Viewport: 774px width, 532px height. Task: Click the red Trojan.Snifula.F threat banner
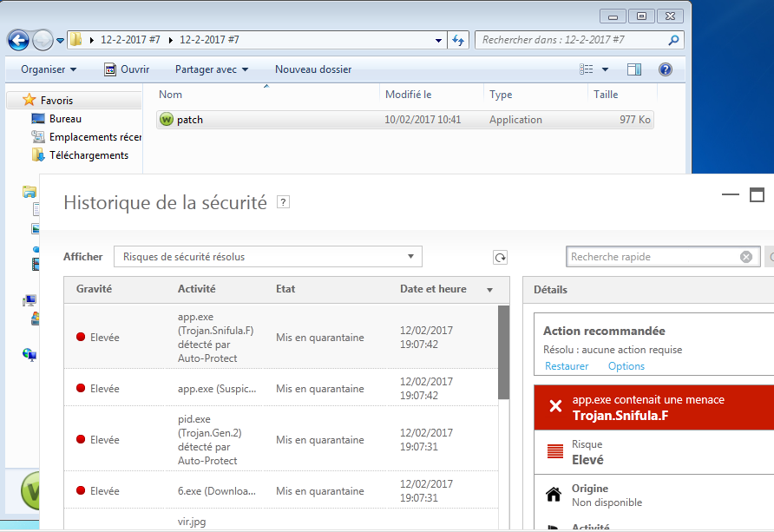click(654, 408)
